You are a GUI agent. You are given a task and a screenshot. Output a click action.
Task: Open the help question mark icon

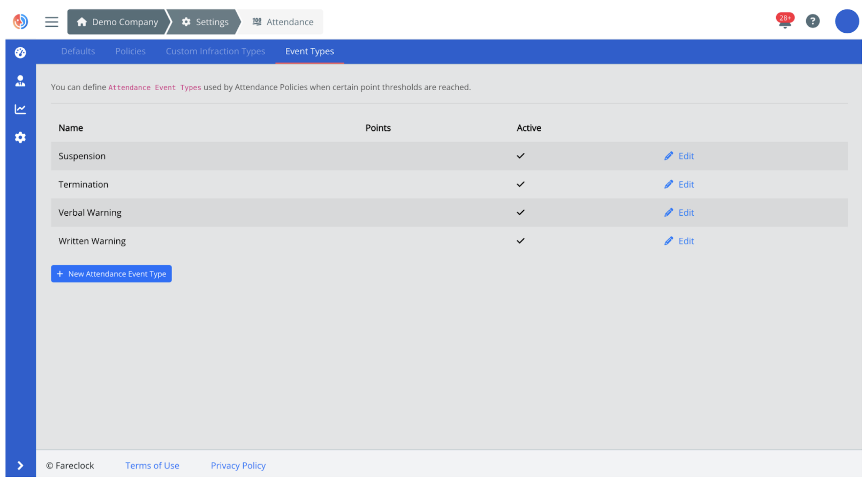coord(812,21)
